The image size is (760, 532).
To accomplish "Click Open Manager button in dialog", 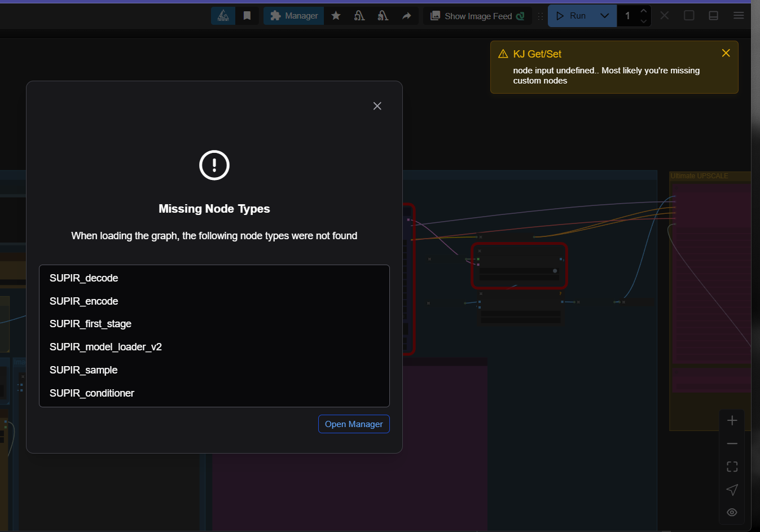I will 354,424.
